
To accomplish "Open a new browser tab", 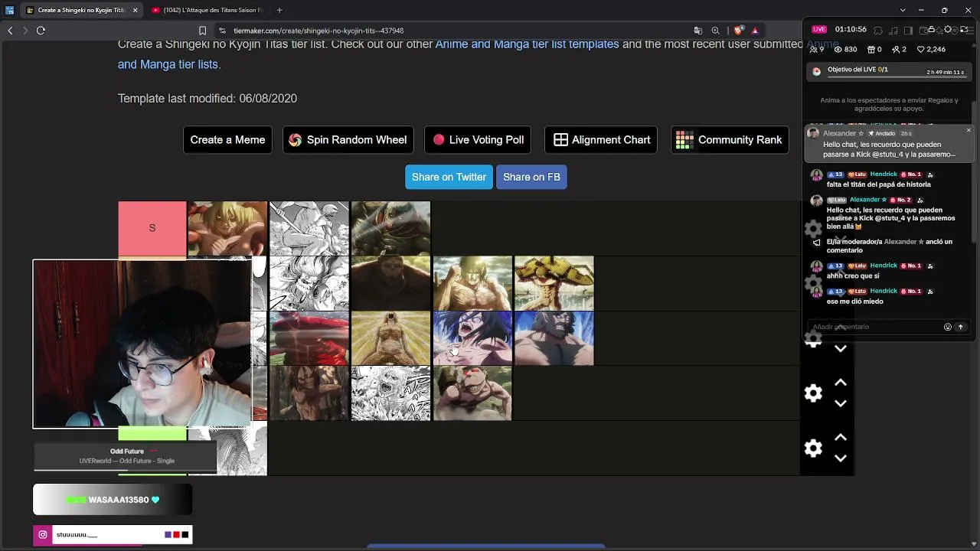I will coord(279,10).
